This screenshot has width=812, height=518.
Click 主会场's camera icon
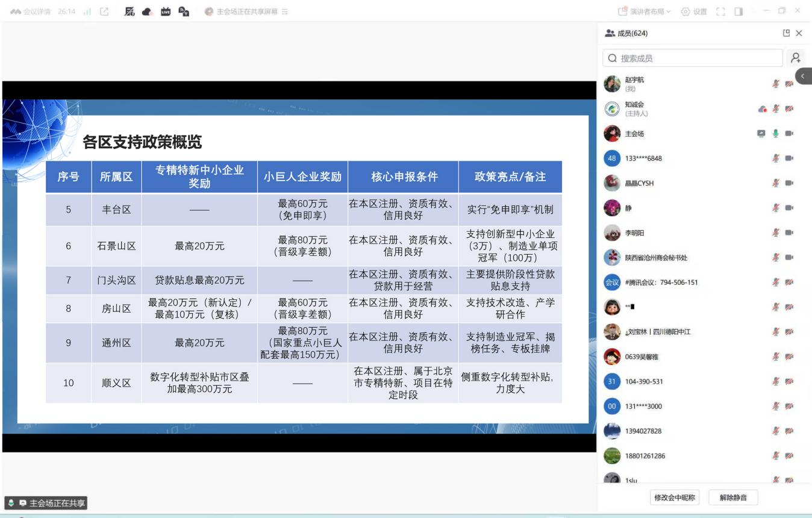pos(789,134)
